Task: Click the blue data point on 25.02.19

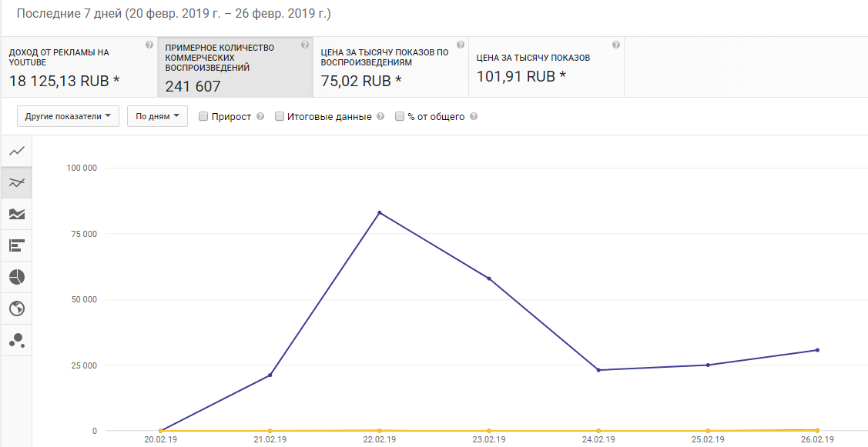Action: [708, 365]
